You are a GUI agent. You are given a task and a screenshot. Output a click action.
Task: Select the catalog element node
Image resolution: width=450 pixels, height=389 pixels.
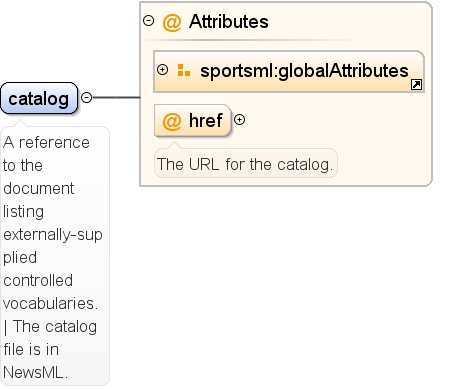click(39, 98)
